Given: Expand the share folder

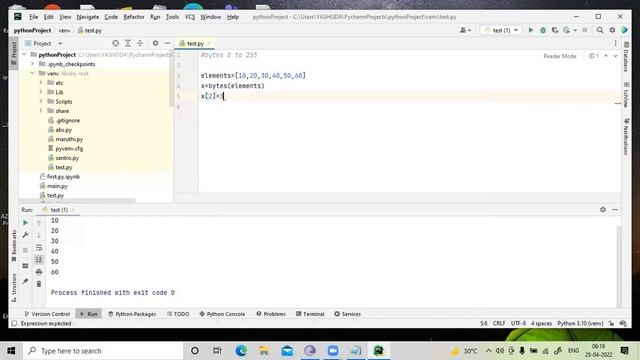Looking at the screenshot, I should click(x=41, y=111).
